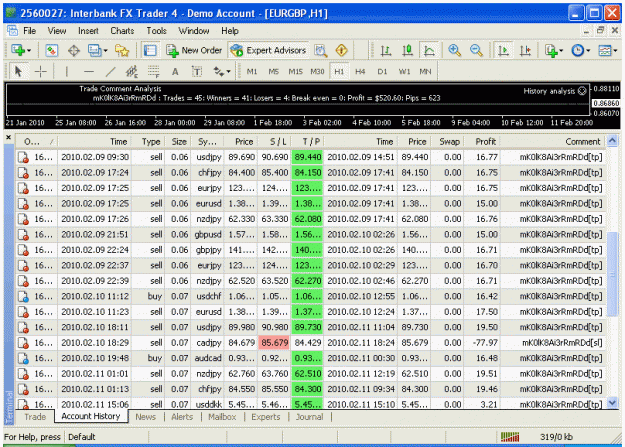Open the View menu

coord(57,31)
